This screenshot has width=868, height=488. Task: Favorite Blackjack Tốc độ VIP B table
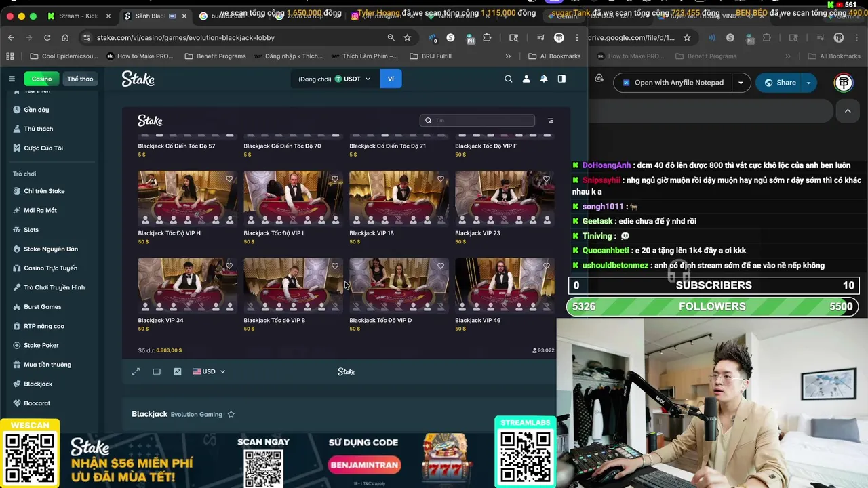click(x=335, y=266)
